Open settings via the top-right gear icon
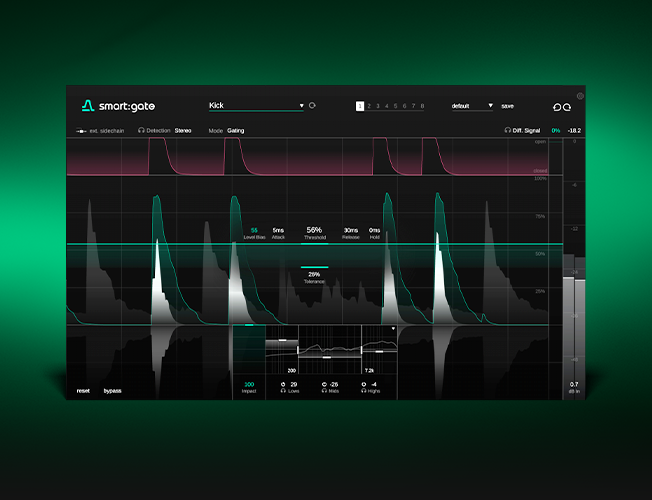 580,96
